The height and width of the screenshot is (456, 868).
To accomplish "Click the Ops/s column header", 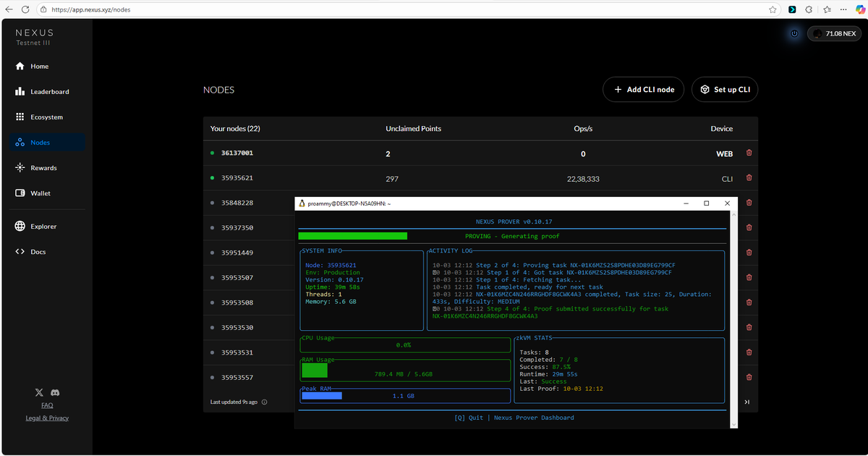I will [583, 129].
